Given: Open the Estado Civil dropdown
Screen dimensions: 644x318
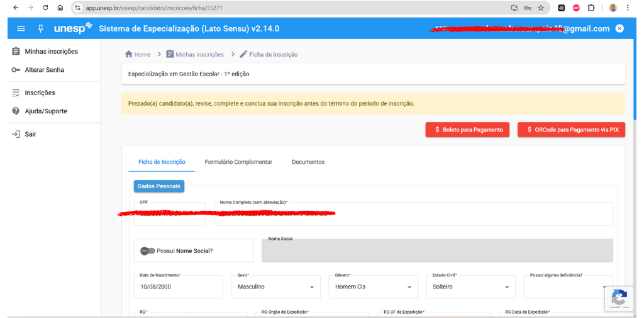Looking at the screenshot, I should (x=507, y=287).
